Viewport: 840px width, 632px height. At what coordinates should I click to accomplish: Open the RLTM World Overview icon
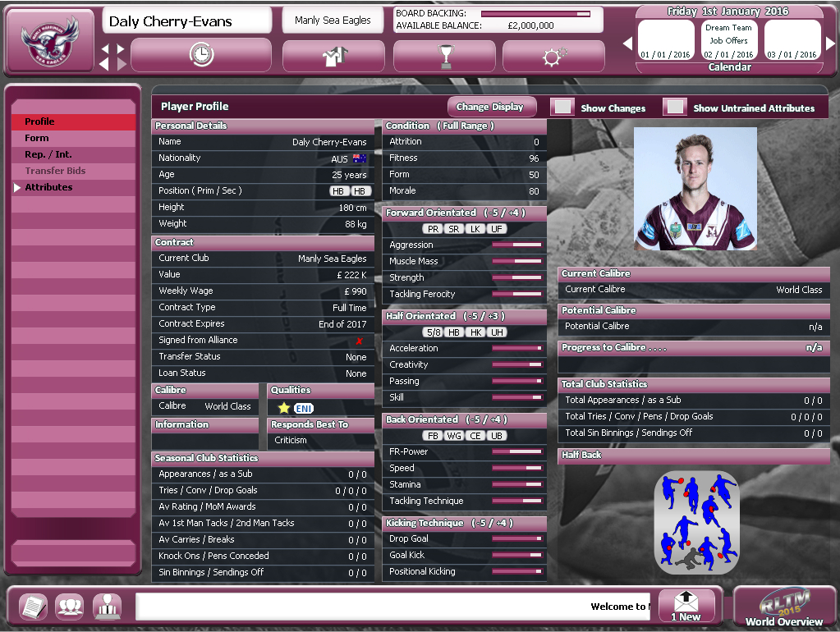pyautogui.click(x=784, y=606)
